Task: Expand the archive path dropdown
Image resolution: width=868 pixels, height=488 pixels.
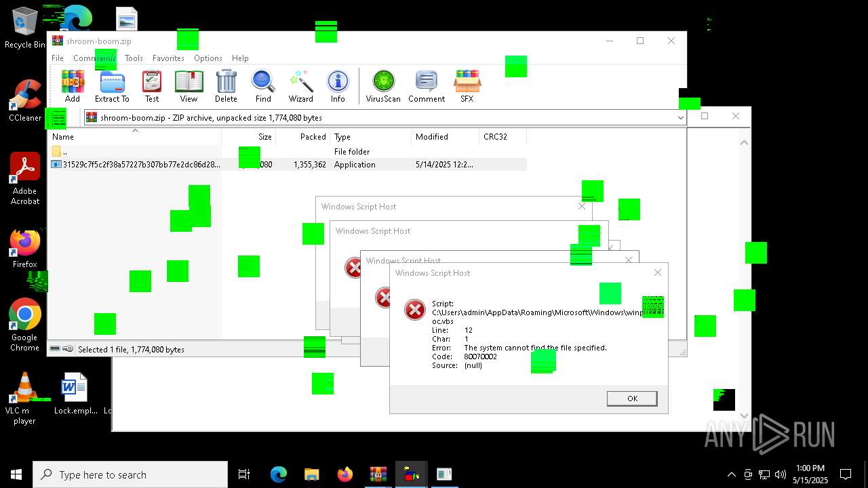Action: pyautogui.click(x=680, y=118)
